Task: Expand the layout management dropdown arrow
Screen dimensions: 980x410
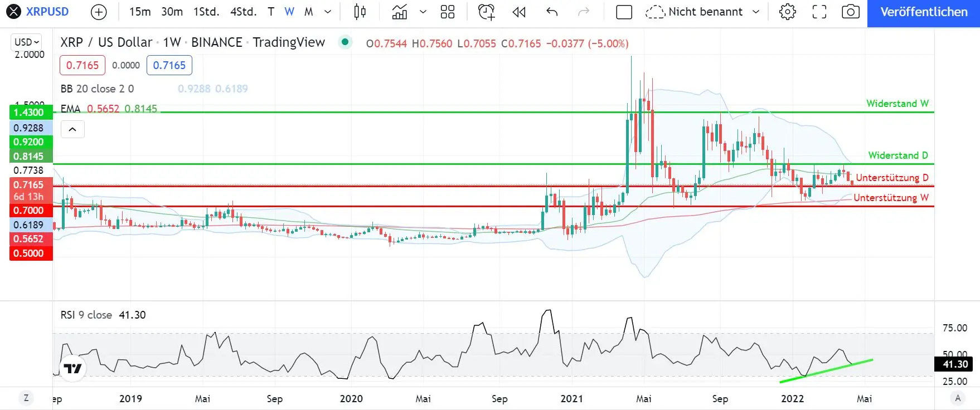Action: coord(756,12)
